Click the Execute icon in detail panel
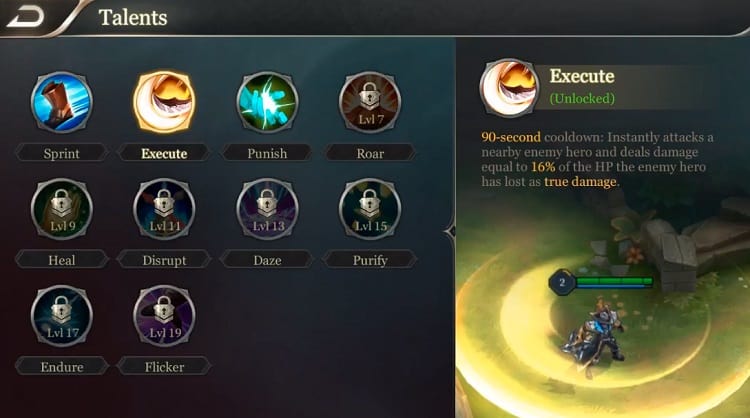Image resolution: width=750 pixels, height=418 pixels. (509, 88)
